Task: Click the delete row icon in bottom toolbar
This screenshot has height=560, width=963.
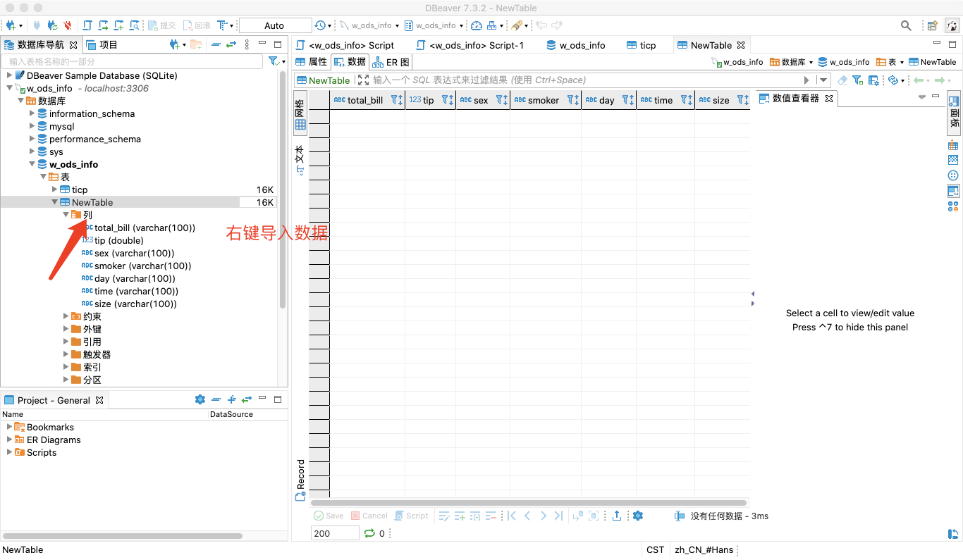Action: tap(491, 516)
